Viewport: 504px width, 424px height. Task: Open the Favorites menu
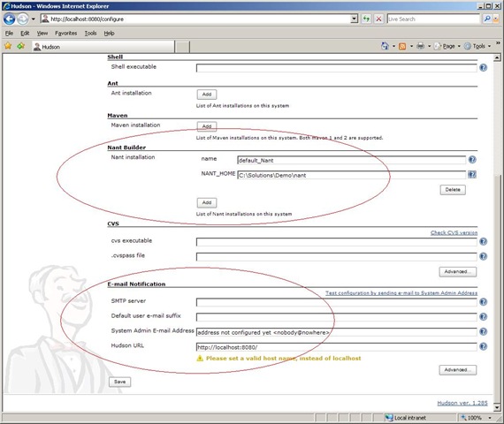[x=66, y=33]
